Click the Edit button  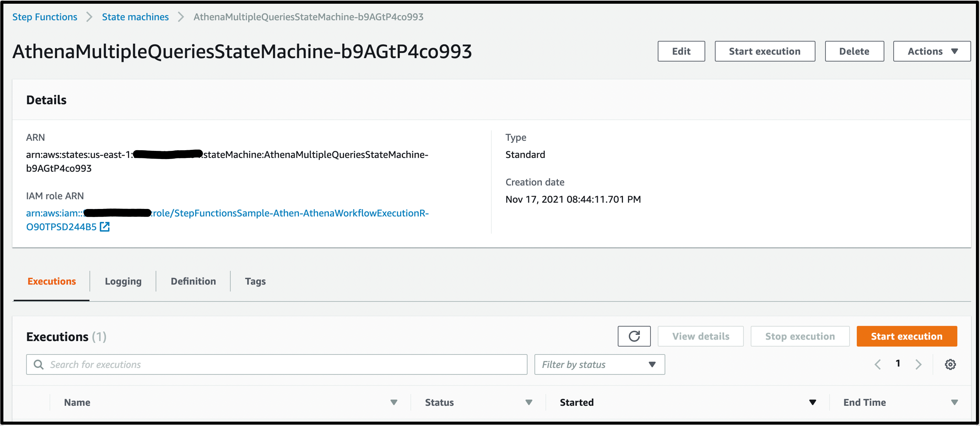click(680, 51)
